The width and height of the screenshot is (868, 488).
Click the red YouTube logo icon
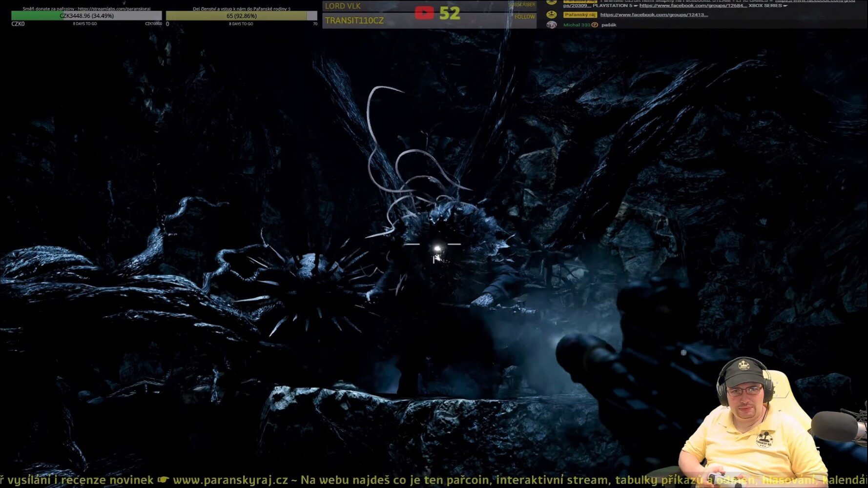pos(424,13)
